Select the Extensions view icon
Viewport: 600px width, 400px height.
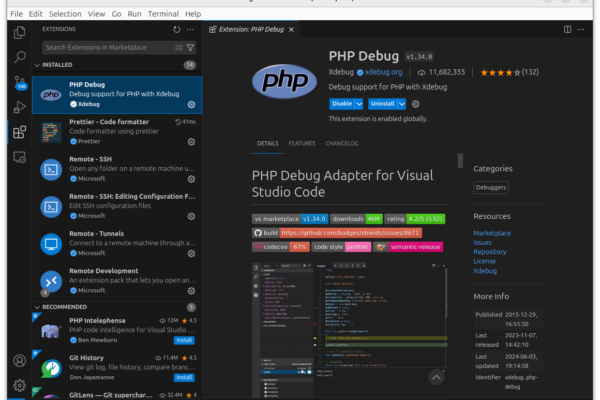pyautogui.click(x=20, y=132)
